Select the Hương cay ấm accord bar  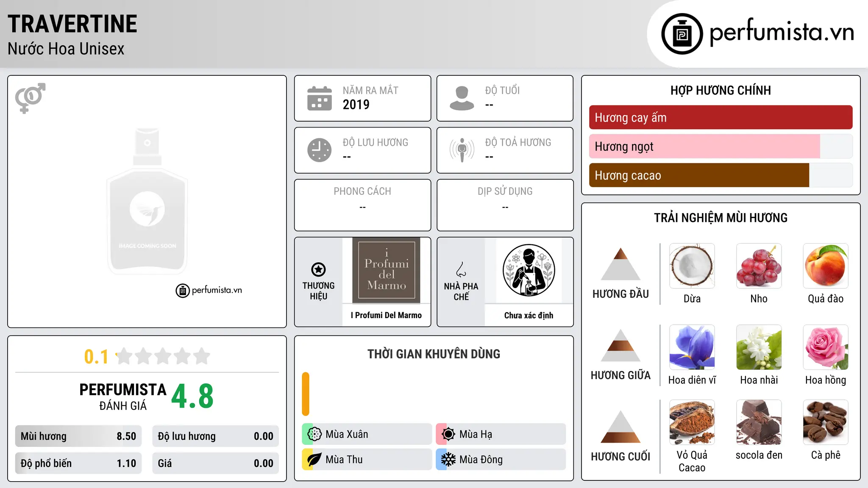(x=721, y=117)
